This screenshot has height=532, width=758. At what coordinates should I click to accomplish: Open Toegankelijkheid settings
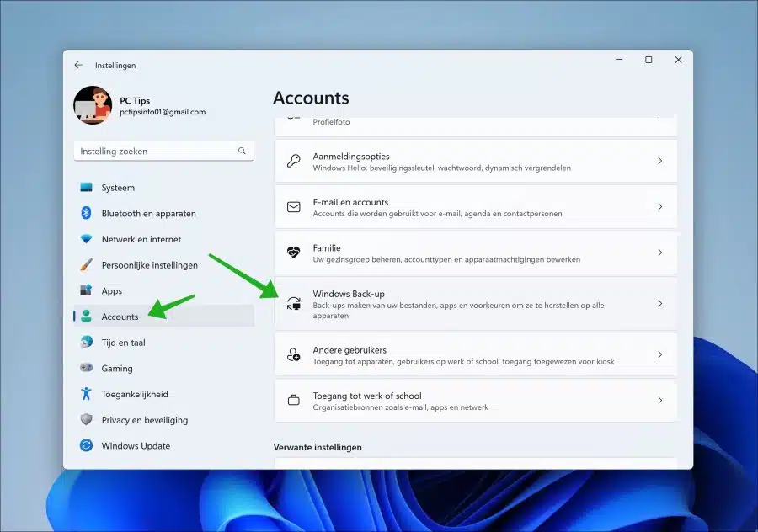click(x=164, y=394)
